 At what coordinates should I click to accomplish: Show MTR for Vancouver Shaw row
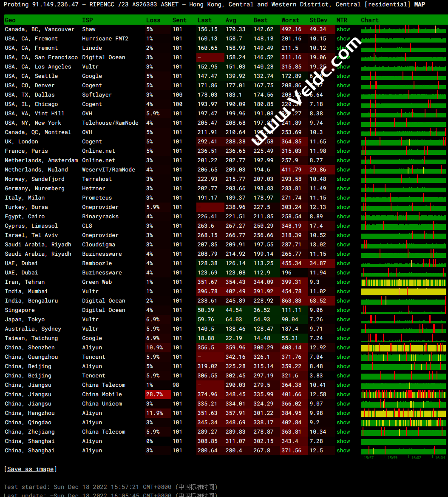343,29
